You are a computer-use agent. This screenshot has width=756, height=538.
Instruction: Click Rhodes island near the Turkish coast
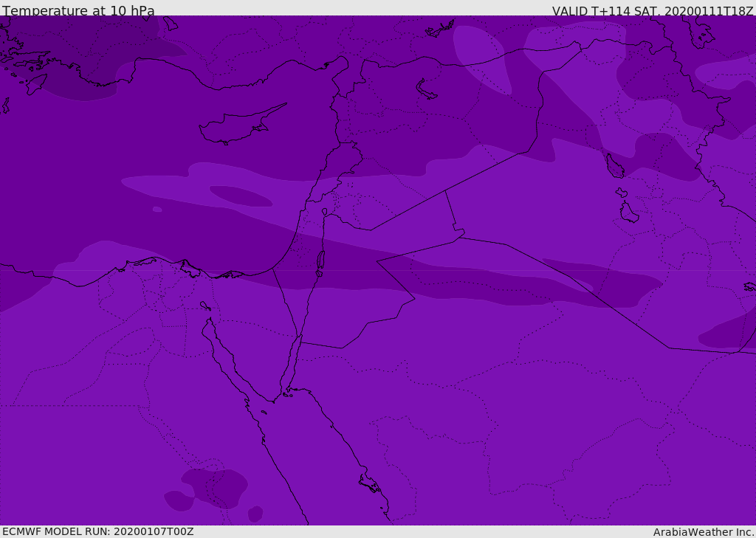[x=36, y=84]
